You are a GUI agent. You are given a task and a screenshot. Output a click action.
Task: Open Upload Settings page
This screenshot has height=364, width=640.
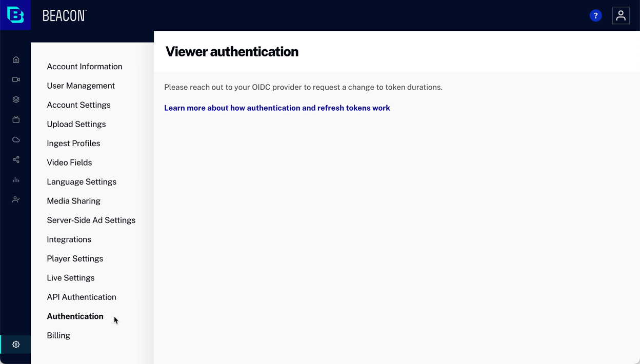click(x=76, y=124)
